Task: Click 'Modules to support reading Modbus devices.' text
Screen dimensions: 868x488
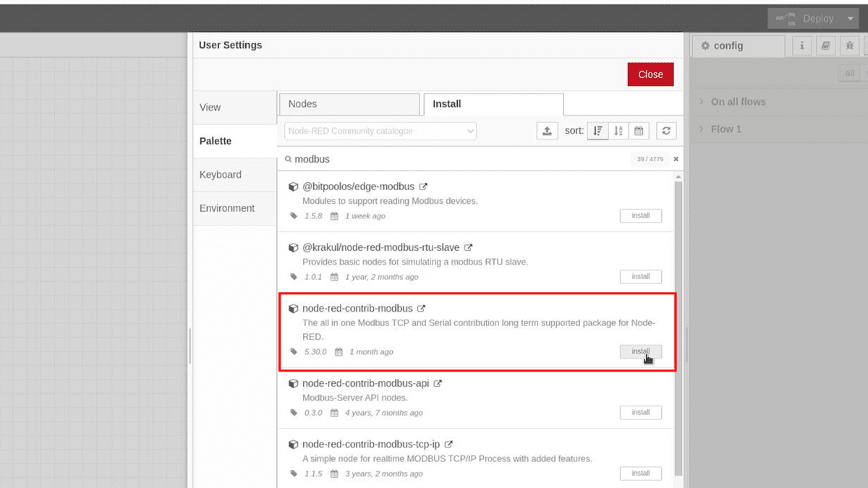Action: click(390, 201)
